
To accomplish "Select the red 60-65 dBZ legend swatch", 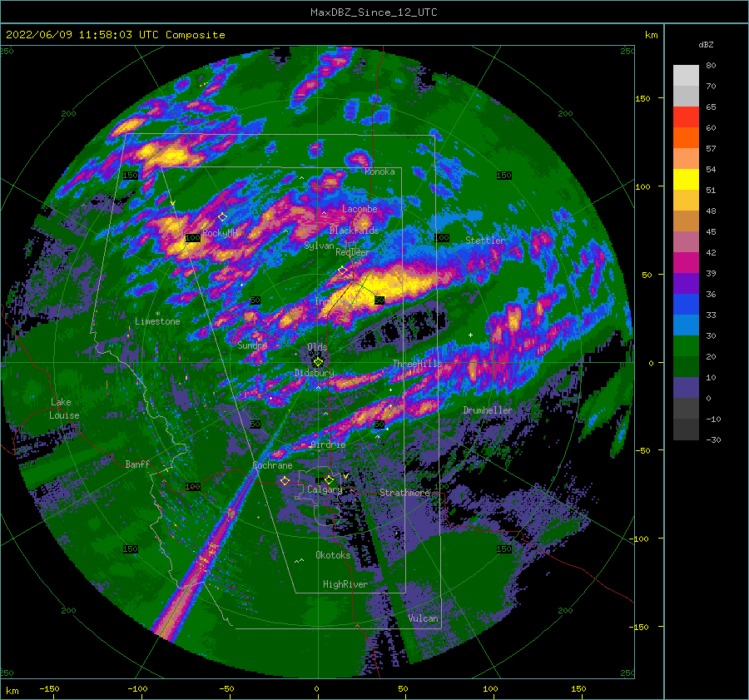I will [x=686, y=117].
